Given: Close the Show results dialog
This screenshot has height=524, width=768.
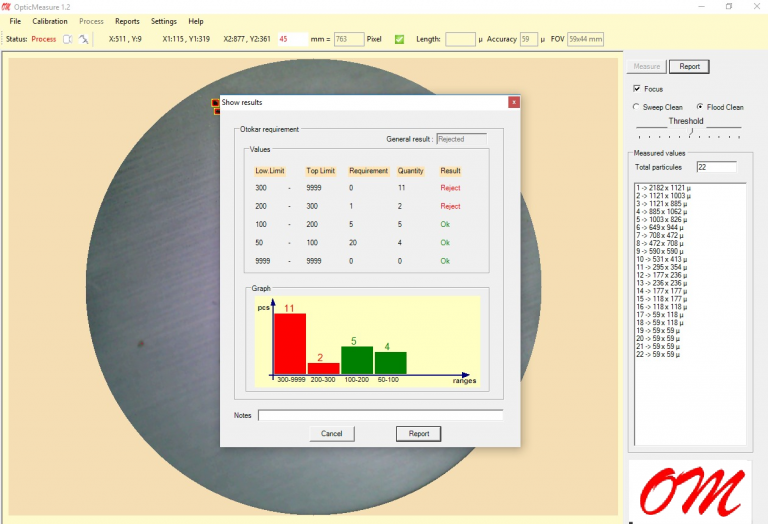Looking at the screenshot, I should (514, 102).
